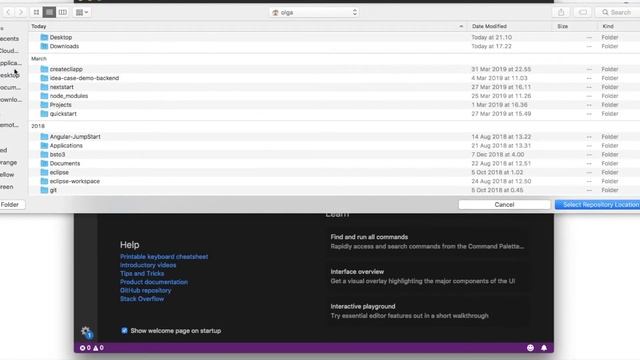This screenshot has height=360, width=640.
Task: Click the tags icon in dialog toolbar
Action: tap(583, 12)
